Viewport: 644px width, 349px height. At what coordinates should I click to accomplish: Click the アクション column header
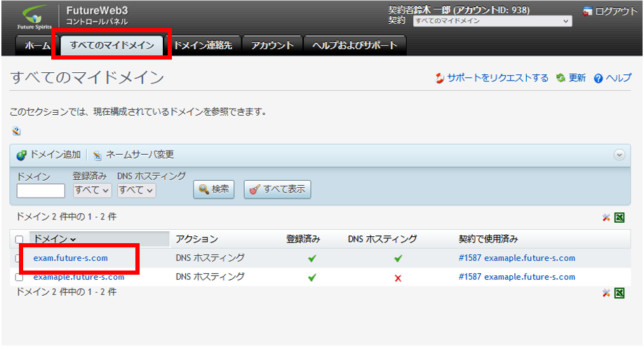[x=196, y=239]
